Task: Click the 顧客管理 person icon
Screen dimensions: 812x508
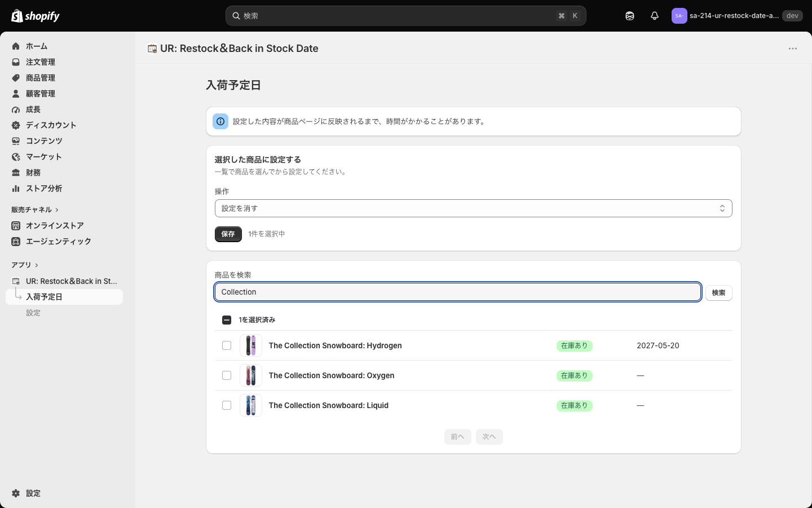Action: point(16,94)
